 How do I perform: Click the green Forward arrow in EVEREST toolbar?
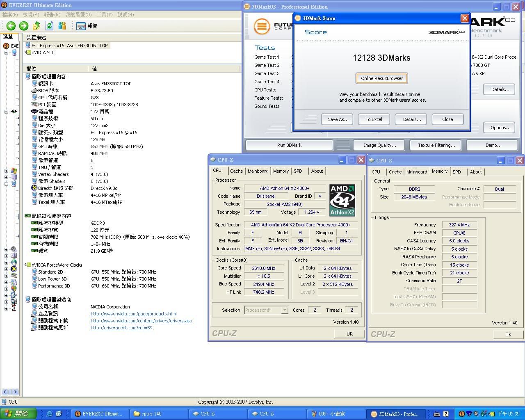24,26
